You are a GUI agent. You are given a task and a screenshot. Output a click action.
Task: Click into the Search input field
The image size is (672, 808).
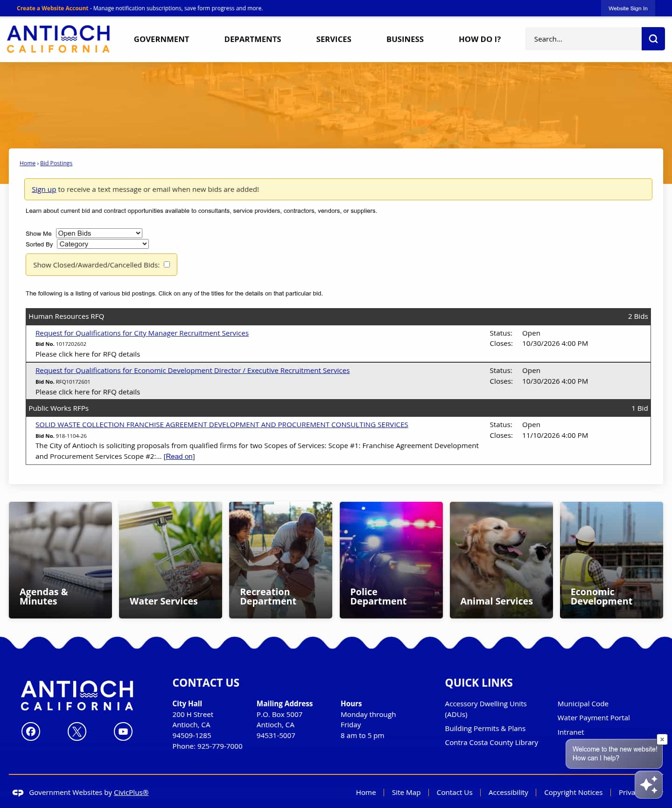[583, 39]
